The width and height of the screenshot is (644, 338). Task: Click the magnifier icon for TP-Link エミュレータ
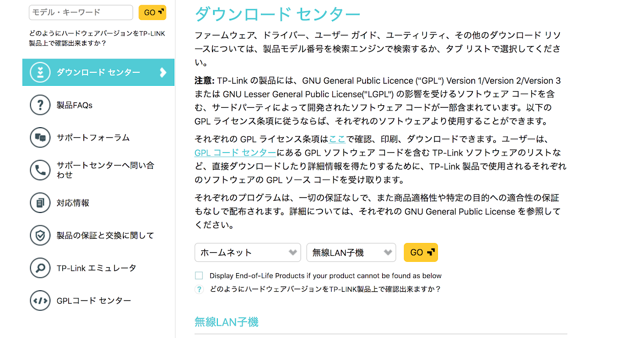coord(40,268)
